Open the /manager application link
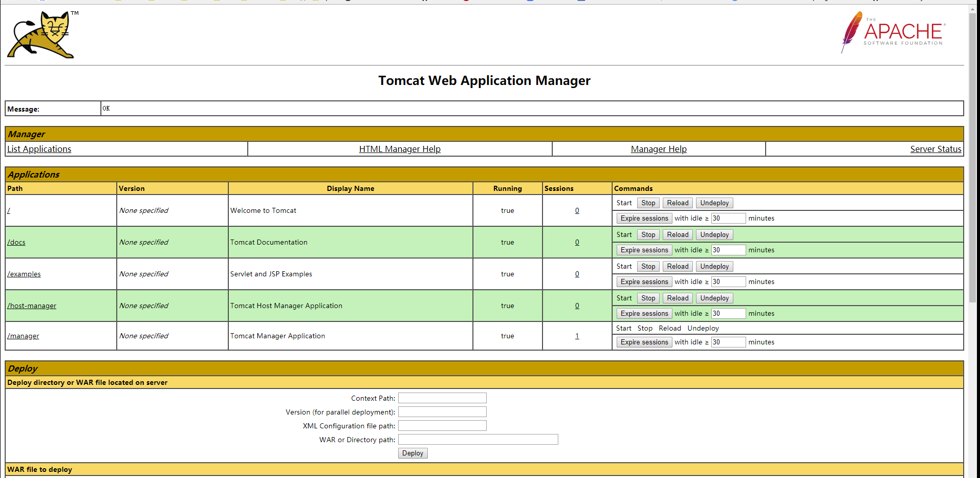The height and width of the screenshot is (478, 980). [23, 336]
